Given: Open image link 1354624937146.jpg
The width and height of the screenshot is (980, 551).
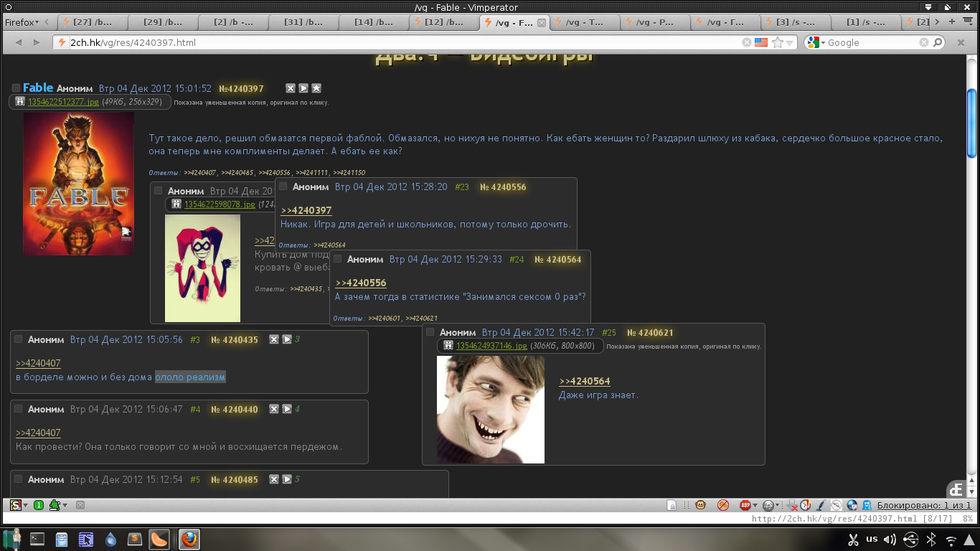Looking at the screenshot, I should pos(492,346).
